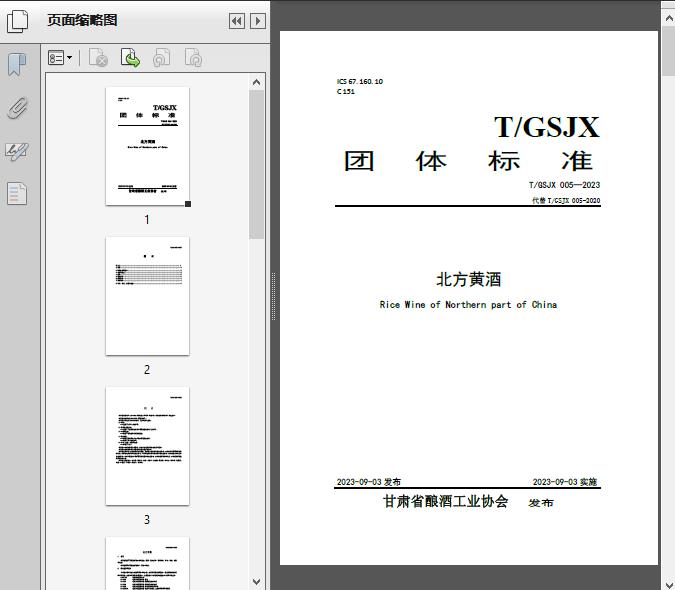
Task: Click the standard number T/GSJX 005—2023
Action: click(x=564, y=185)
